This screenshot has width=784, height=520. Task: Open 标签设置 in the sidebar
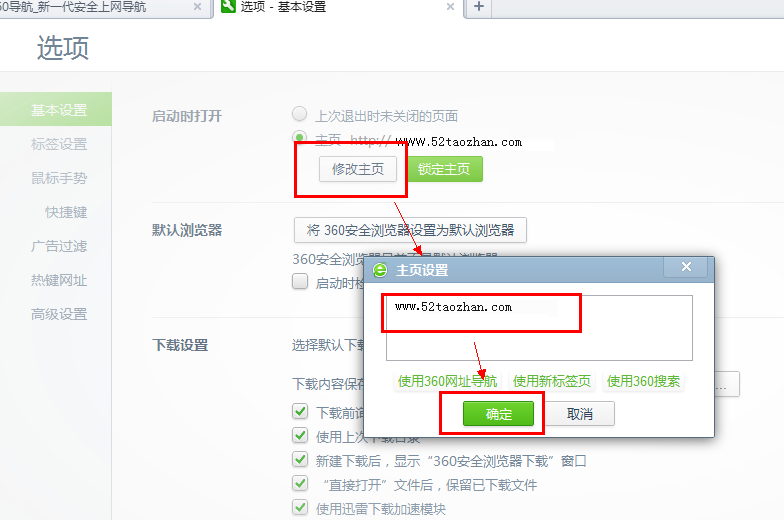pyautogui.click(x=59, y=144)
